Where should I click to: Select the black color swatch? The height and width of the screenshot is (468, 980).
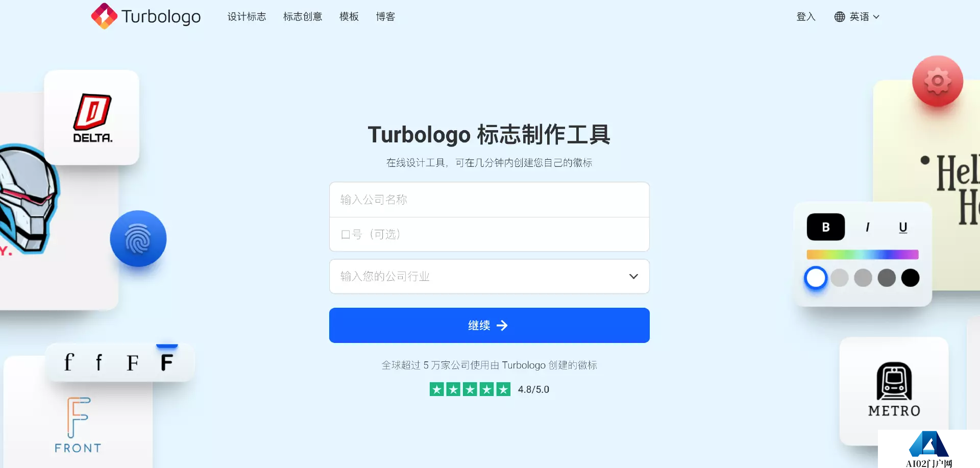910,278
